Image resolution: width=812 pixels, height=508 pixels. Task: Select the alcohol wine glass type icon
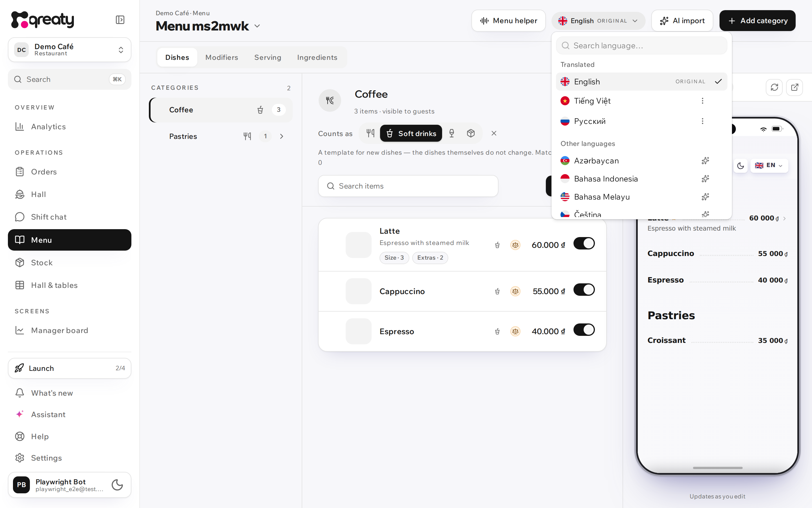[452, 133]
